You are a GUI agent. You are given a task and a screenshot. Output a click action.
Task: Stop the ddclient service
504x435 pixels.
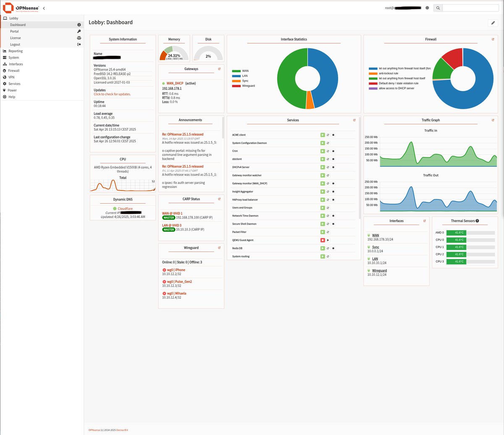(333, 159)
